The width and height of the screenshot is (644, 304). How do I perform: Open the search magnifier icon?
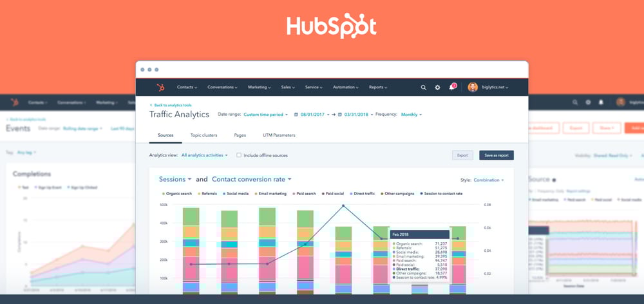point(423,87)
